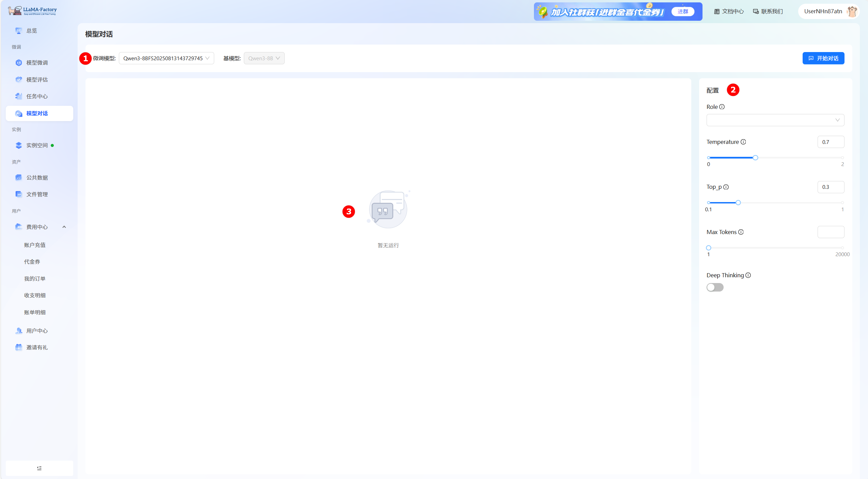This screenshot has height=479, width=868.
Task: Click the Temperature slider handle
Action: [755, 158]
